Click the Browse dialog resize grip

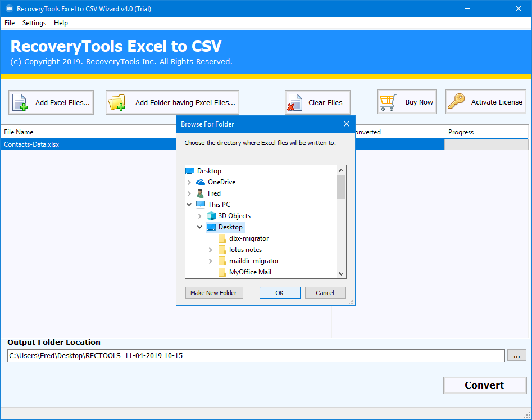[352, 302]
